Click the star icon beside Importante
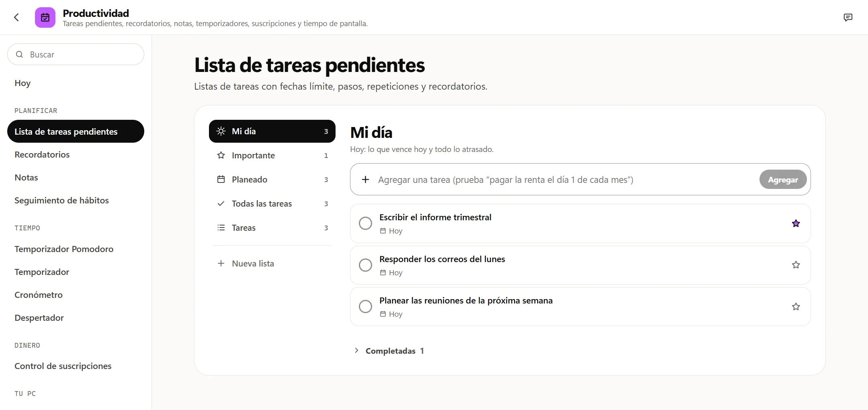Image resolution: width=868 pixels, height=410 pixels. click(x=221, y=155)
